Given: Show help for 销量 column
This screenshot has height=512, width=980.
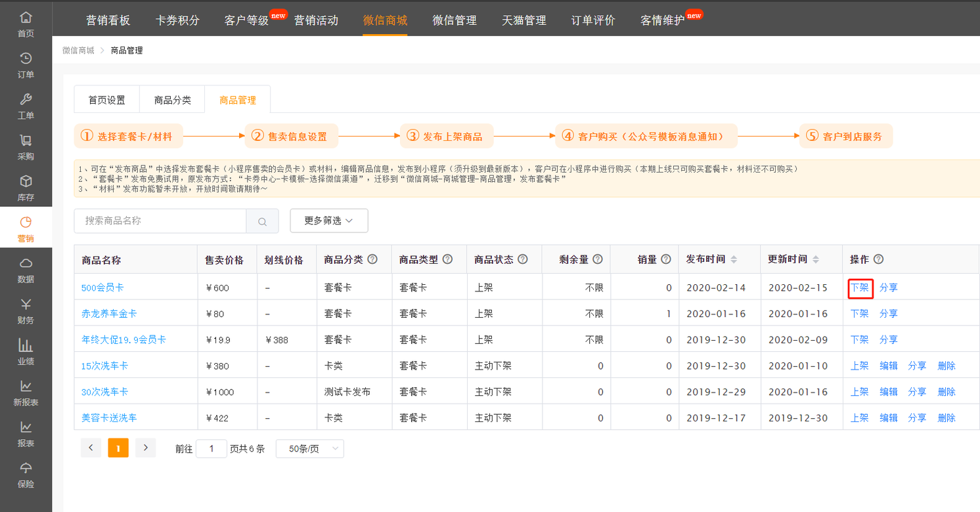Looking at the screenshot, I should pyautogui.click(x=666, y=259).
